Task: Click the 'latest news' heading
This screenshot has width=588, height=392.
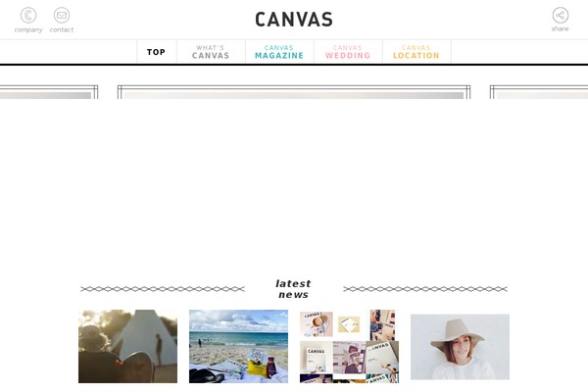Action: click(293, 289)
